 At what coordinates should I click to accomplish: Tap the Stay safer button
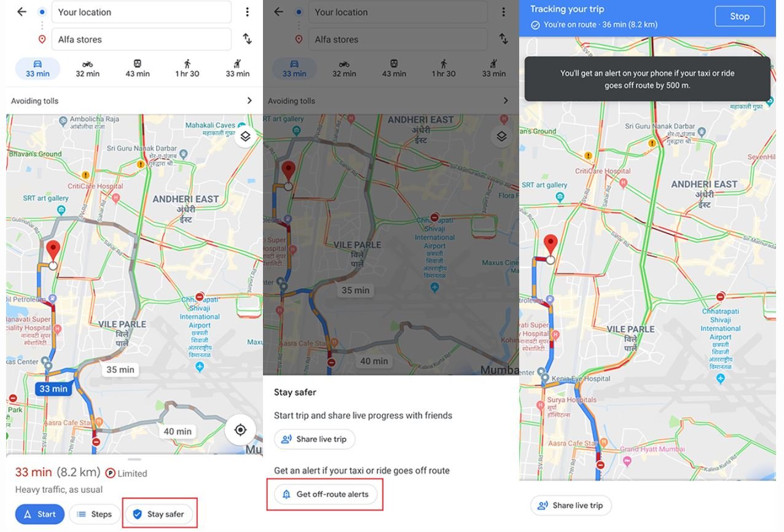point(159,514)
